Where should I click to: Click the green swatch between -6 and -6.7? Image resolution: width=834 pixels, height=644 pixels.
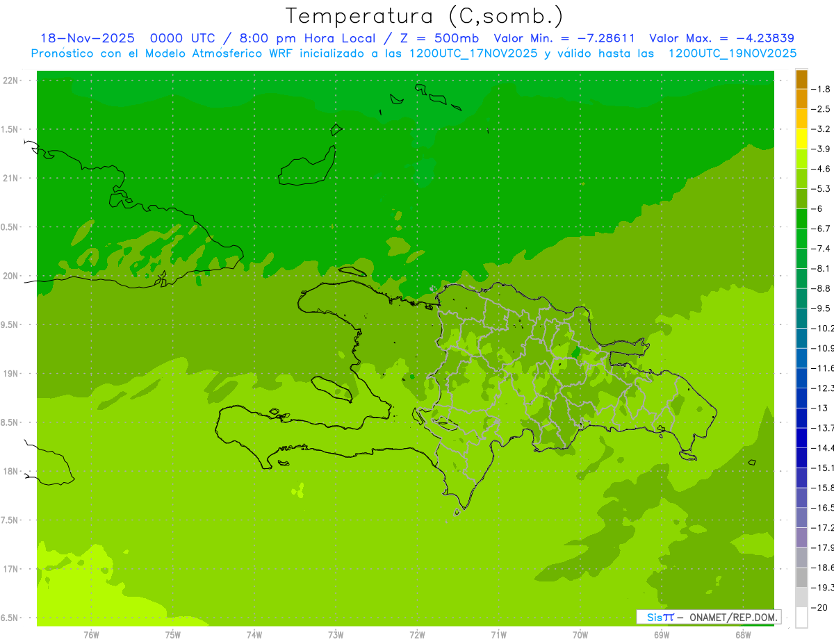point(801,219)
